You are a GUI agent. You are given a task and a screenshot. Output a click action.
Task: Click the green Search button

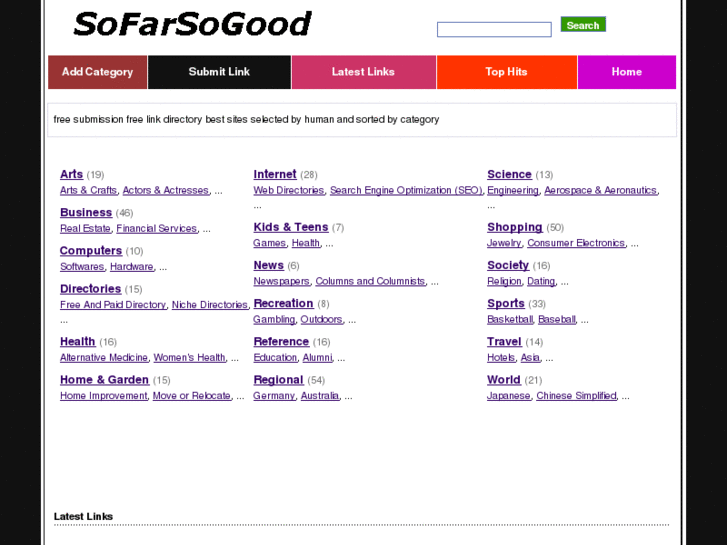click(x=583, y=25)
